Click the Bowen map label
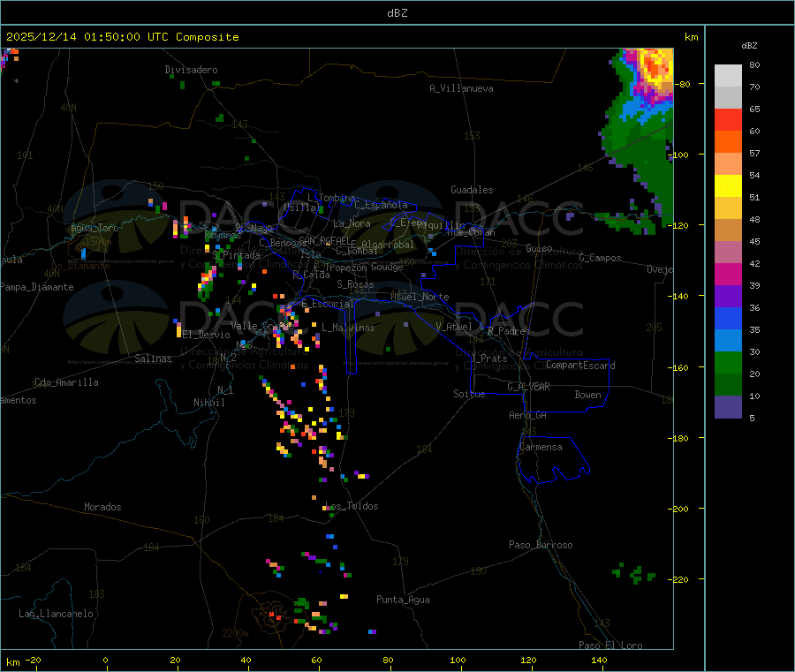795x672 pixels. (x=587, y=395)
